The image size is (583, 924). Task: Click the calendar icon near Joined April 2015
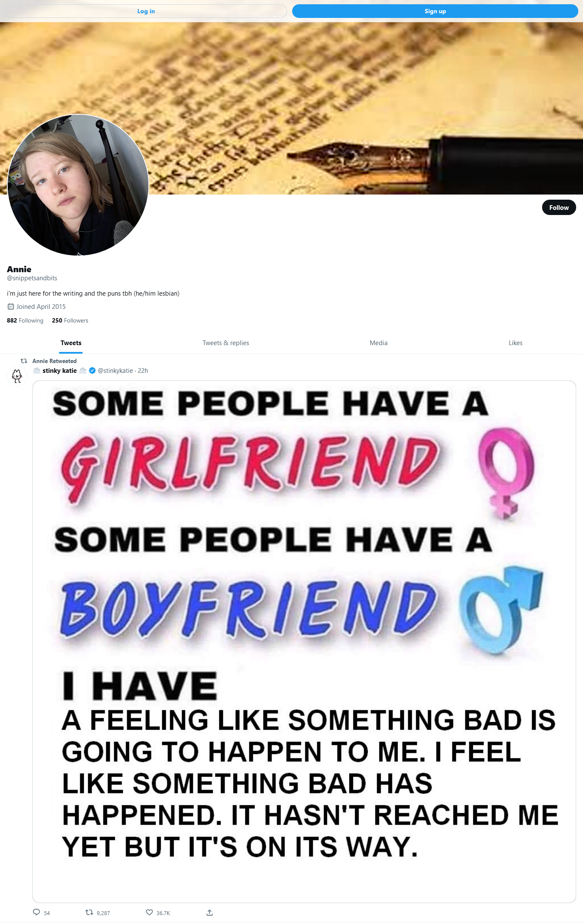11,306
